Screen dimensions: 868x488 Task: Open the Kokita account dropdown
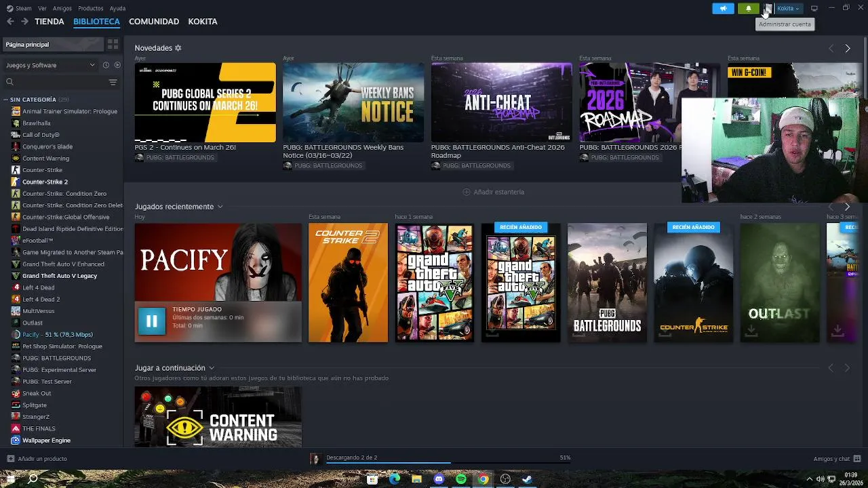pos(789,8)
